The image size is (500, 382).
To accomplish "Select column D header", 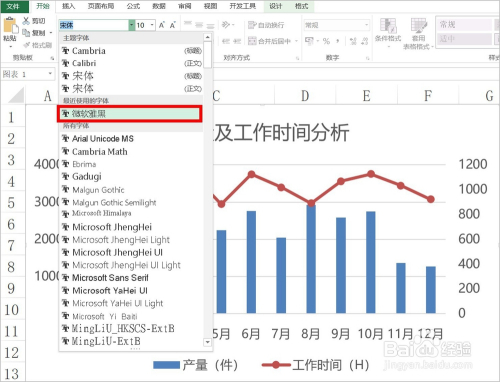I will (305, 96).
